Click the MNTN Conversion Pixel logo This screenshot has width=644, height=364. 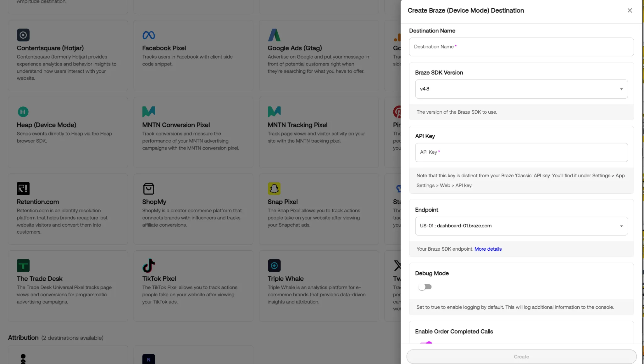[149, 111]
